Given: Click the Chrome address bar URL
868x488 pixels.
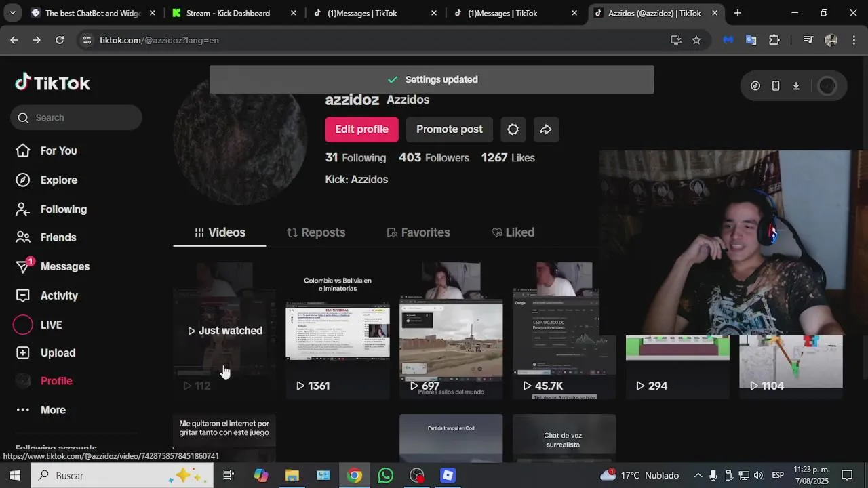Looking at the screenshot, I should coord(159,40).
